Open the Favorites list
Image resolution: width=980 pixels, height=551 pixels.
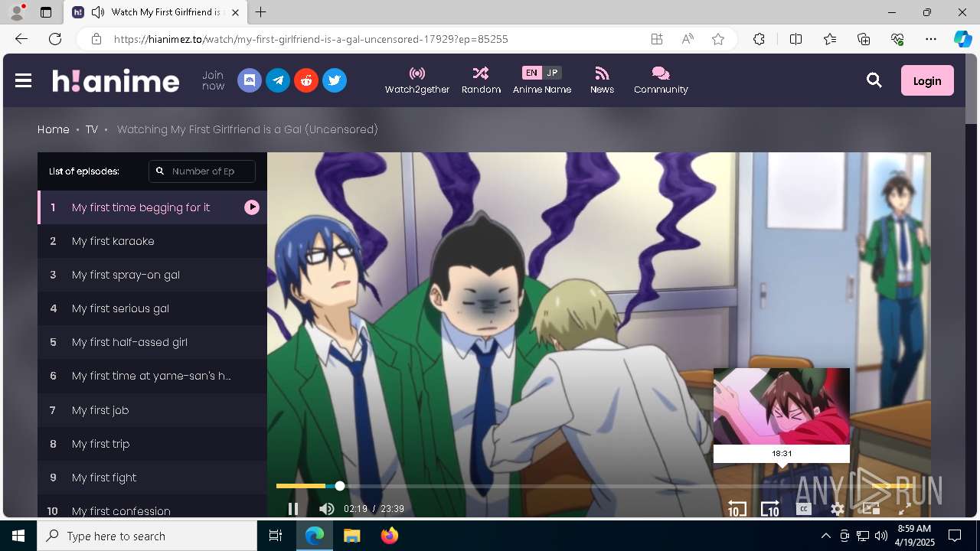click(x=830, y=39)
